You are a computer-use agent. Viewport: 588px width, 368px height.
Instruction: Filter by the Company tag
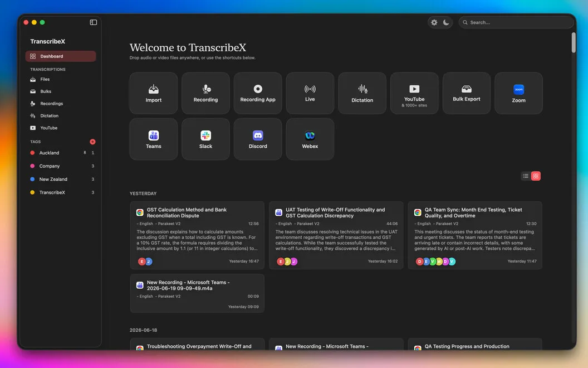(x=61, y=166)
